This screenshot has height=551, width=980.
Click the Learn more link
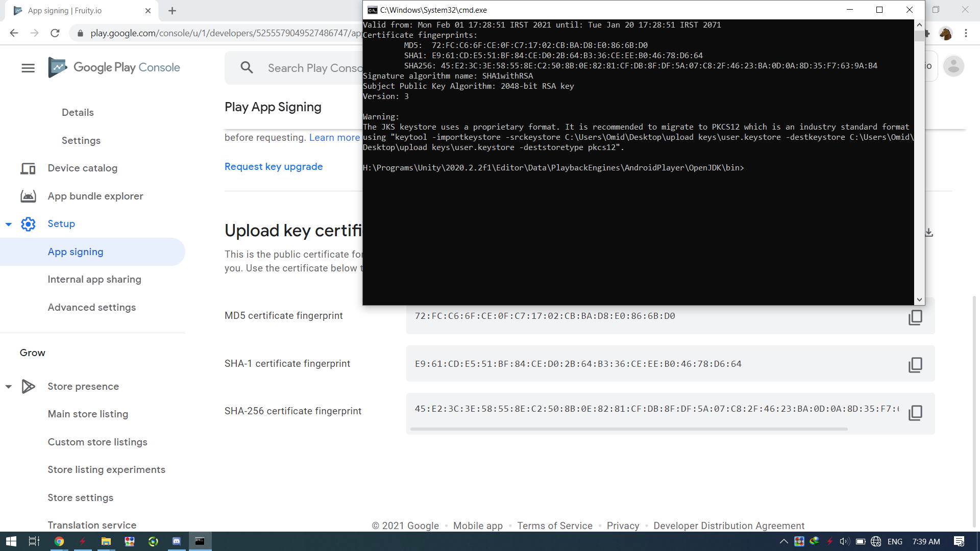pyautogui.click(x=334, y=138)
